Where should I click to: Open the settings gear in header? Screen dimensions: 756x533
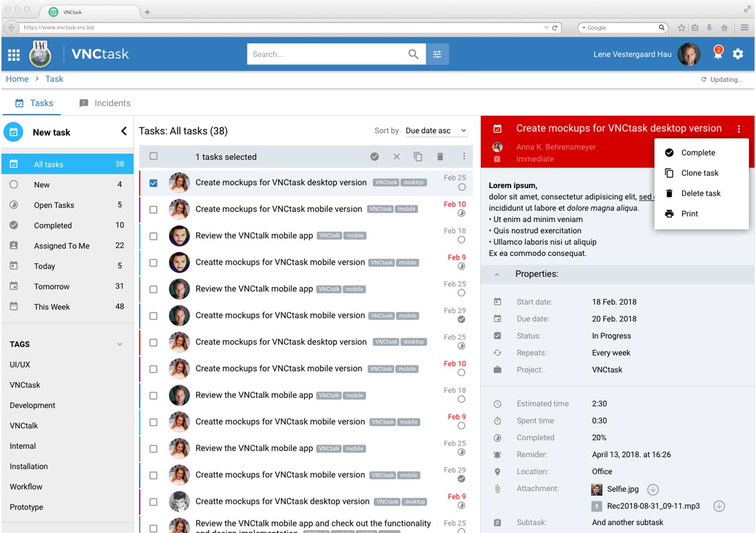tap(738, 54)
